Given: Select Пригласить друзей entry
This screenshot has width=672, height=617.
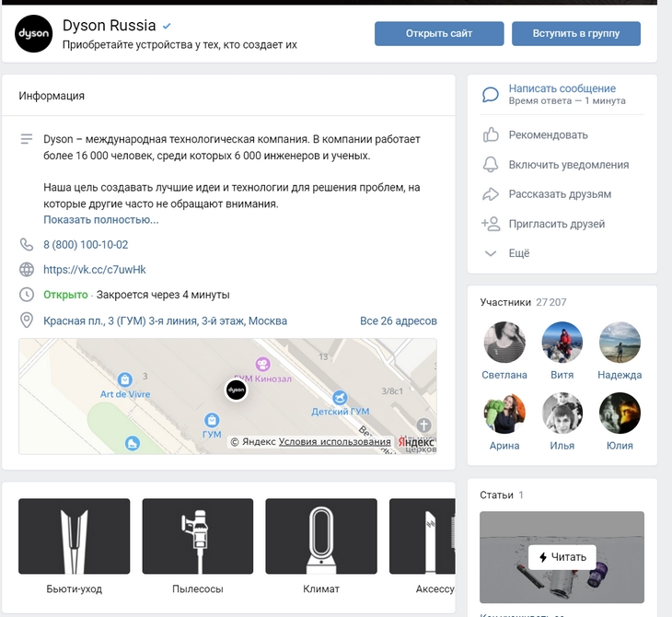Looking at the screenshot, I should click(557, 224).
